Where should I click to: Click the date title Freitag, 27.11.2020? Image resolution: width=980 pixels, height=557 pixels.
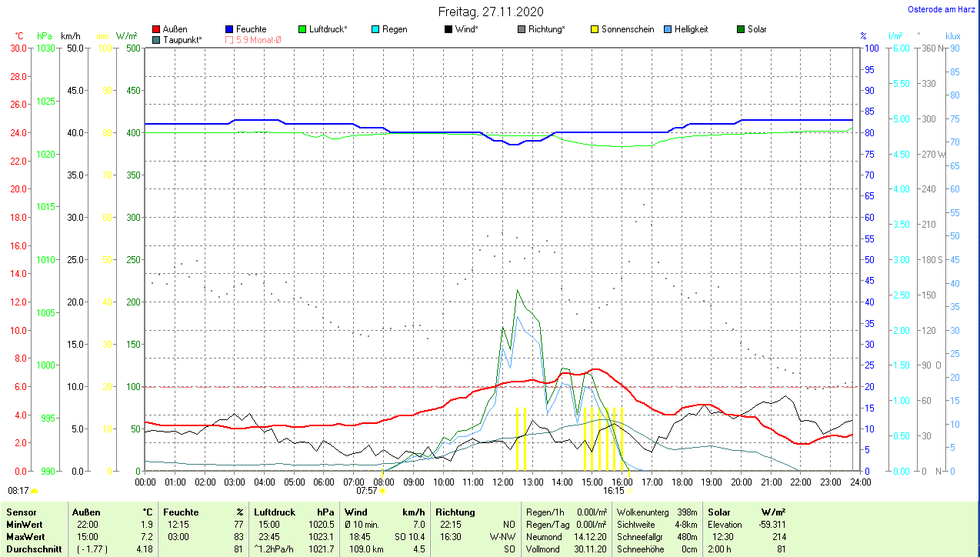(x=490, y=12)
